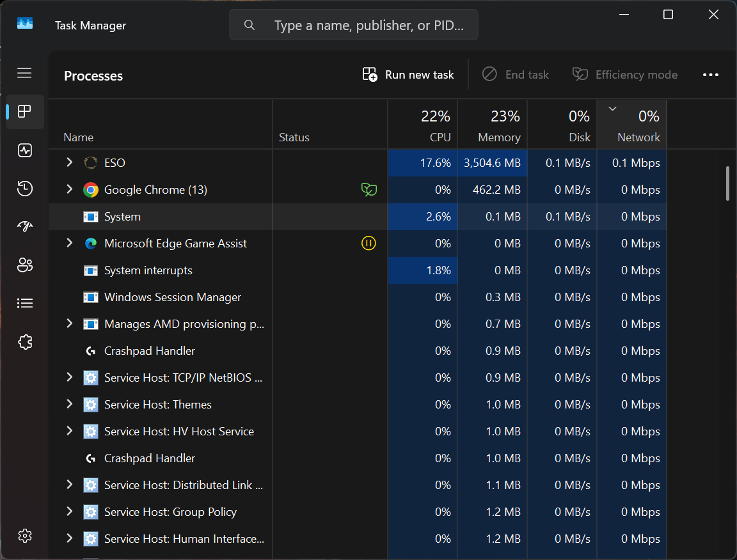Expand Service Host: TCP/IP NetBIOS
Viewport: 737px width, 560px height.
coord(70,377)
